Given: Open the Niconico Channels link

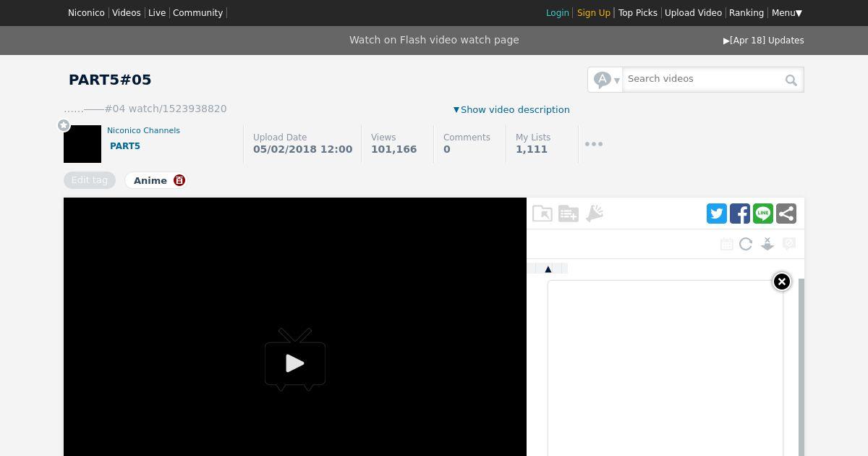Looking at the screenshot, I should [x=143, y=130].
